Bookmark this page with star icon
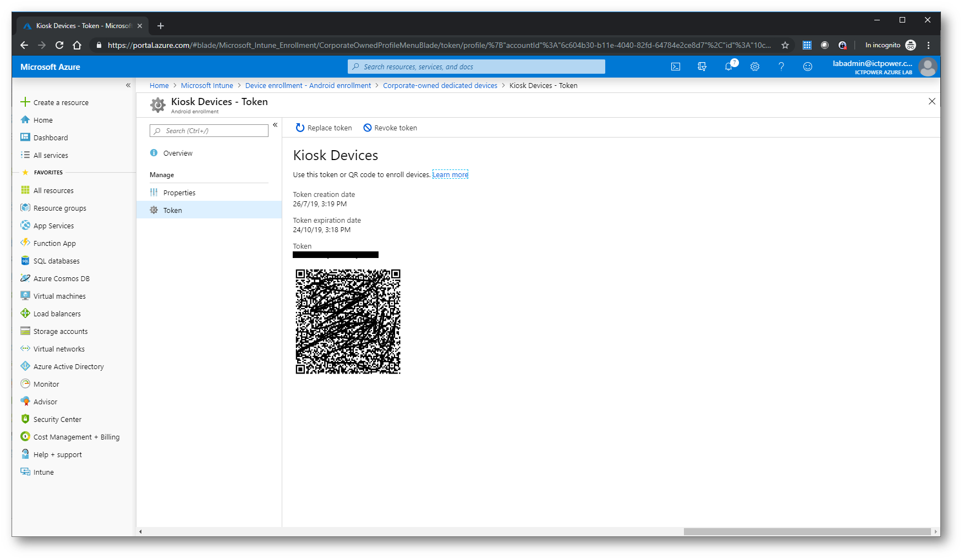 click(785, 45)
